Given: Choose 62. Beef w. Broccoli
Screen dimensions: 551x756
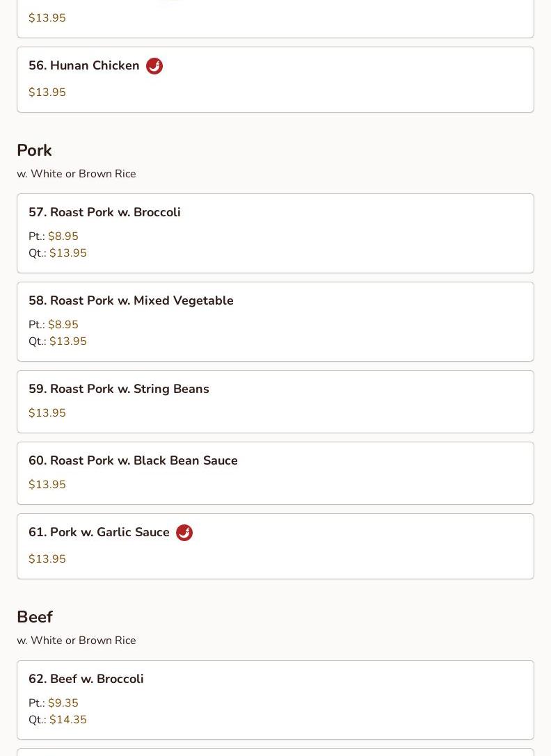Looking at the screenshot, I should point(275,700).
